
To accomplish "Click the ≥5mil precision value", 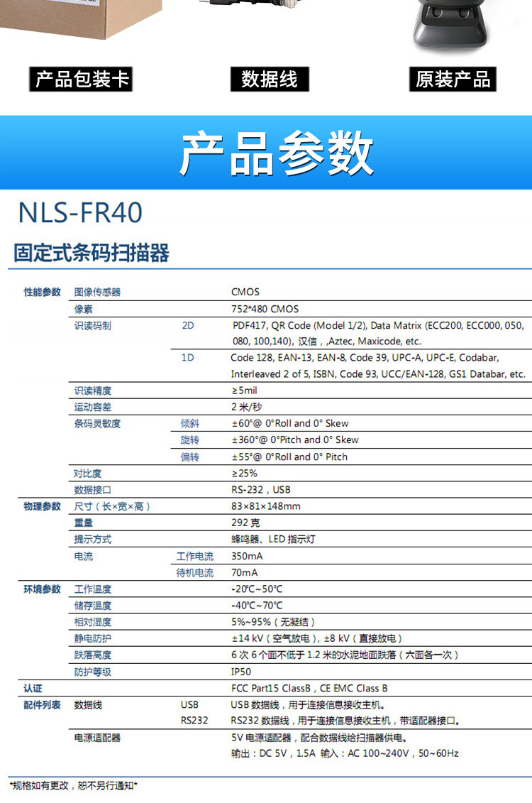I will tap(245, 390).
